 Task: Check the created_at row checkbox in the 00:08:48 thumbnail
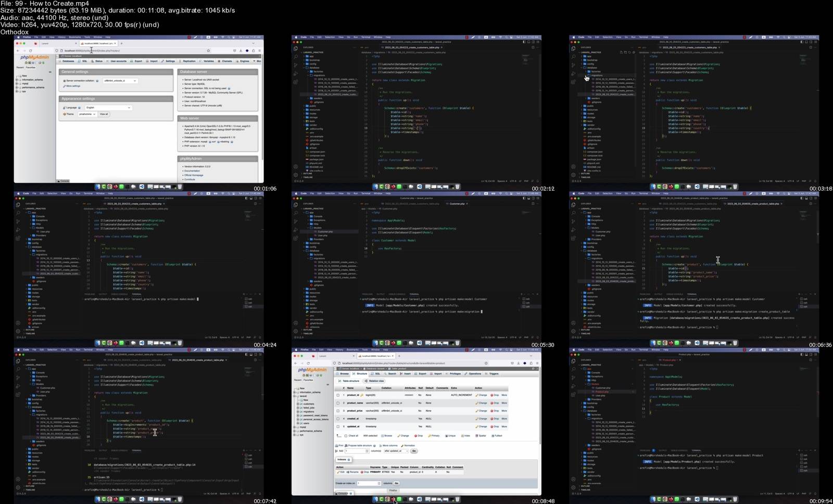[338, 419]
